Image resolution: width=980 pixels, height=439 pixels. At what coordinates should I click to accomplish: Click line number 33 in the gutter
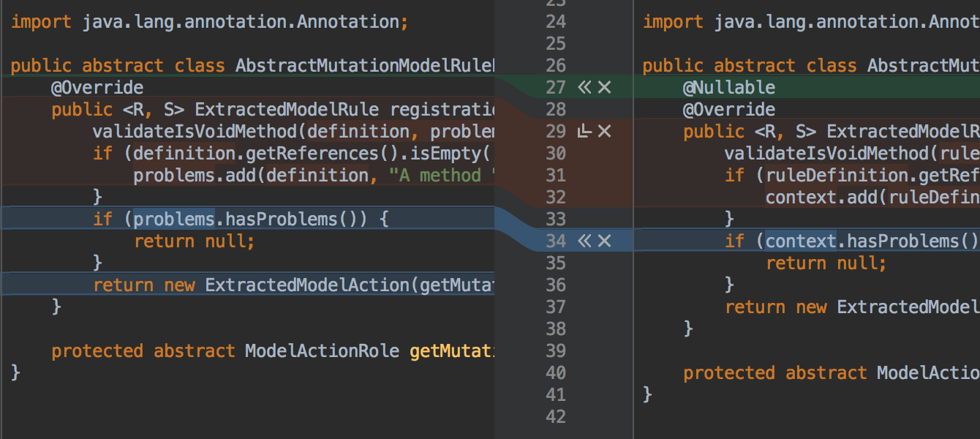556,219
